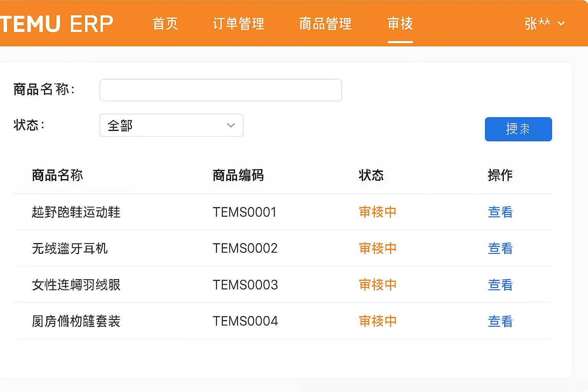Click the 商品编码 column header
This screenshot has height=392, width=588.
pyautogui.click(x=238, y=175)
